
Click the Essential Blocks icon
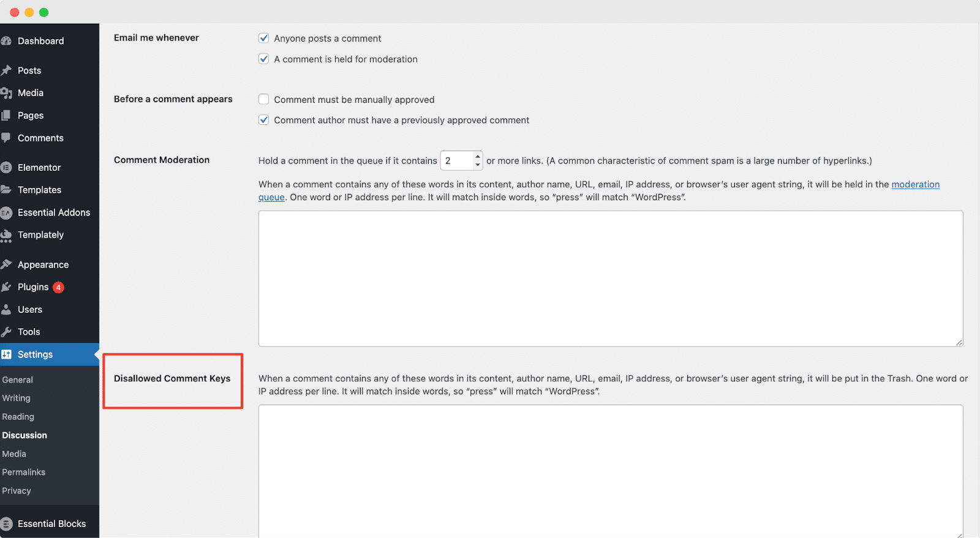(x=6, y=524)
